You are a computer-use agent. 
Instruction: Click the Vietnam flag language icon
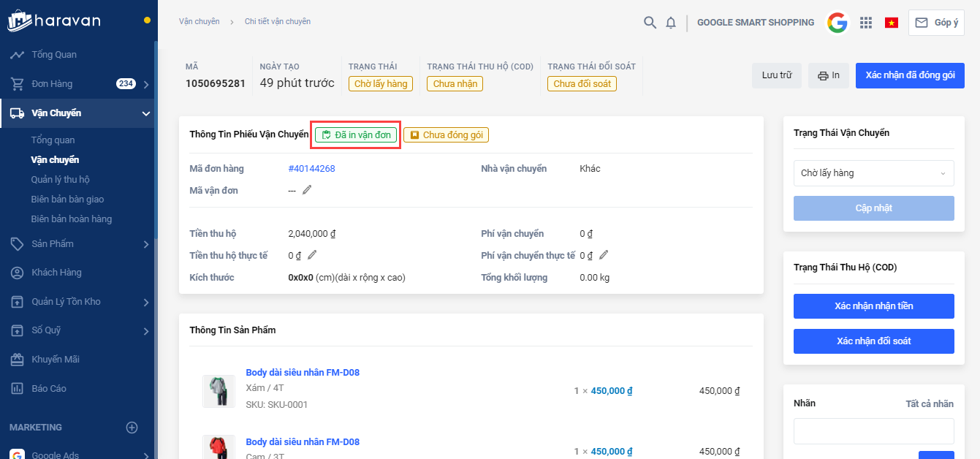891,23
